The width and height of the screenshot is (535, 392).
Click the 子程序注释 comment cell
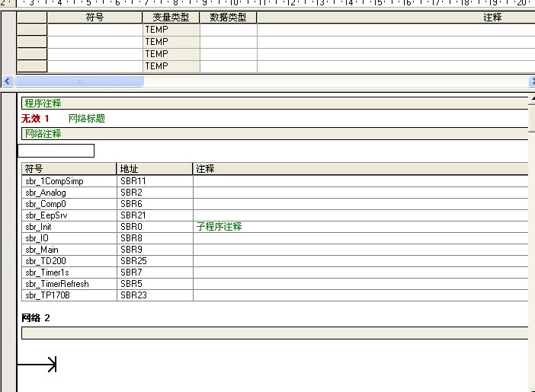pyautogui.click(x=219, y=227)
